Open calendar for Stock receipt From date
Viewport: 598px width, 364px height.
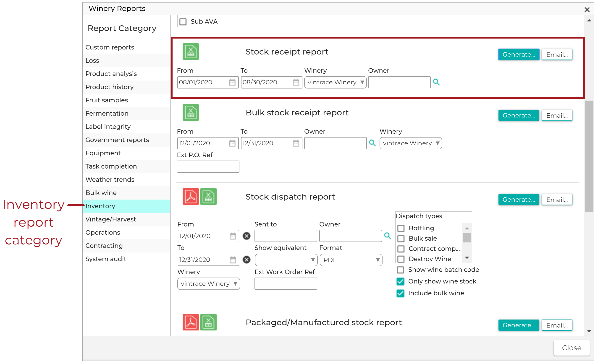pyautogui.click(x=232, y=83)
